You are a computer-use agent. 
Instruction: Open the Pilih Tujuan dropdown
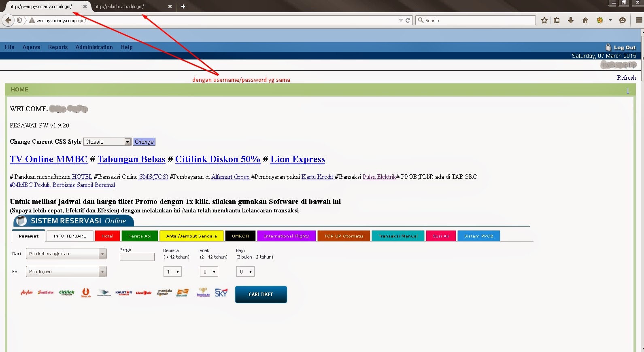[66, 271]
